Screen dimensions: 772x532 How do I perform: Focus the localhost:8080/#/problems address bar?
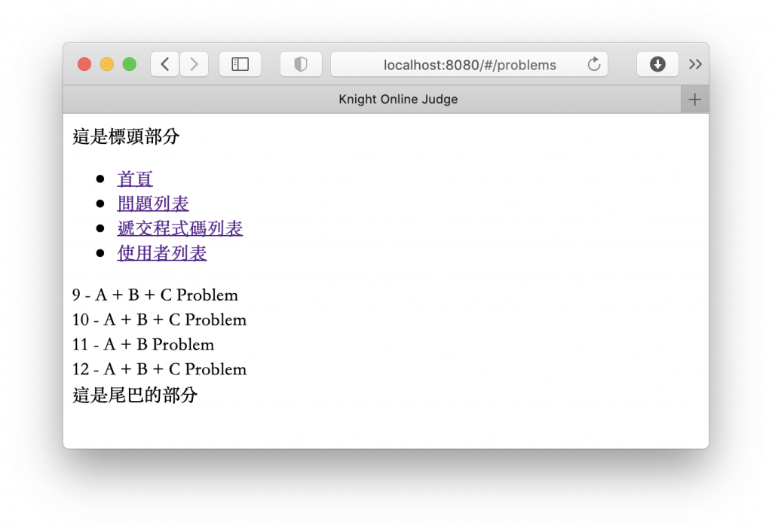[x=469, y=65]
